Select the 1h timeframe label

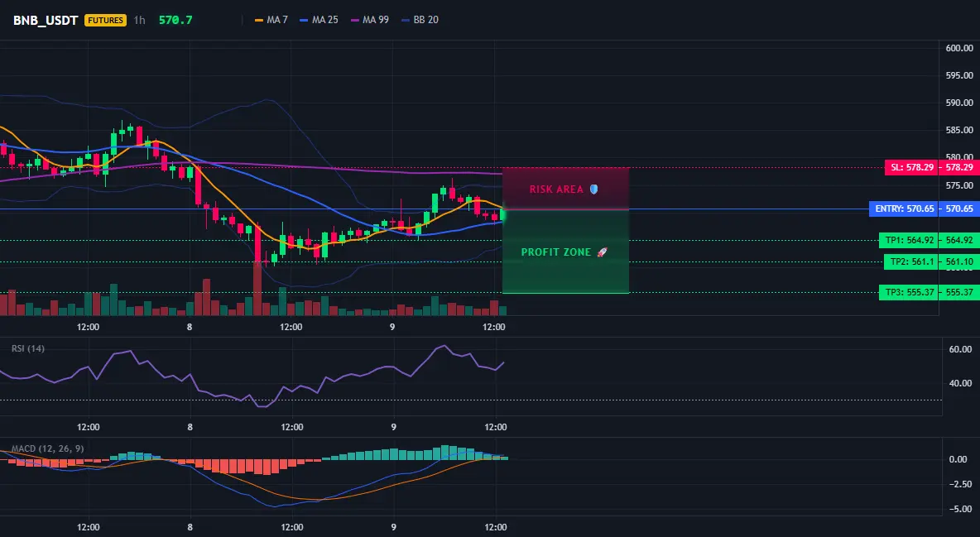tap(139, 20)
